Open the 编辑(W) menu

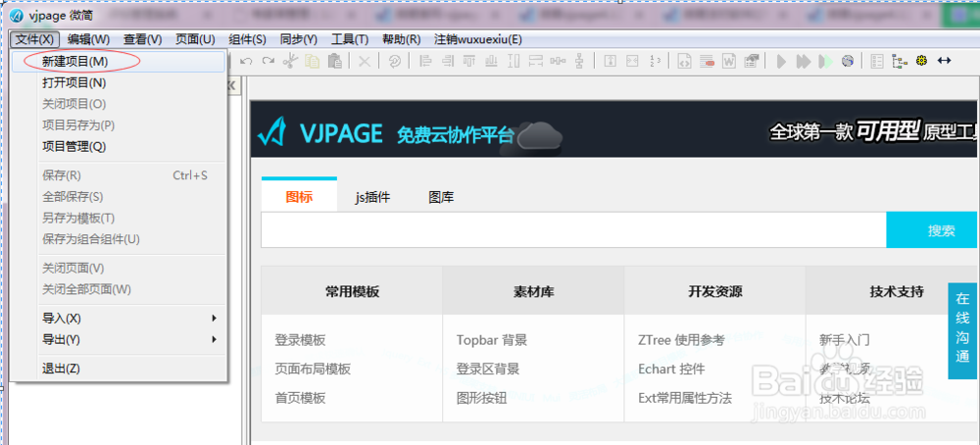click(89, 39)
